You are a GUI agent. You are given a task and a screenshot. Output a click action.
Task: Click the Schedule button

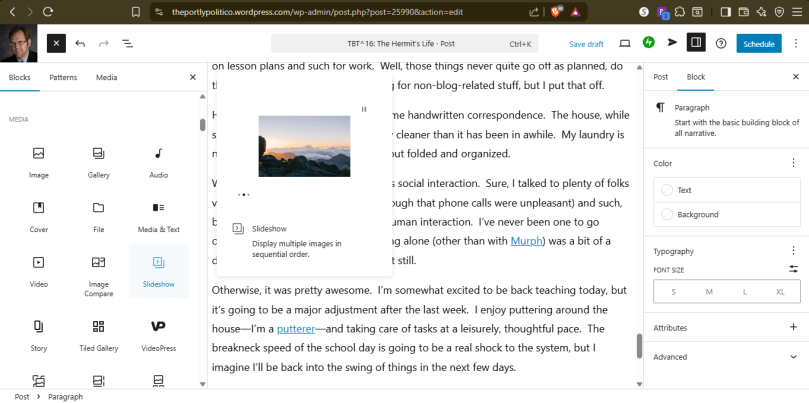tap(758, 44)
